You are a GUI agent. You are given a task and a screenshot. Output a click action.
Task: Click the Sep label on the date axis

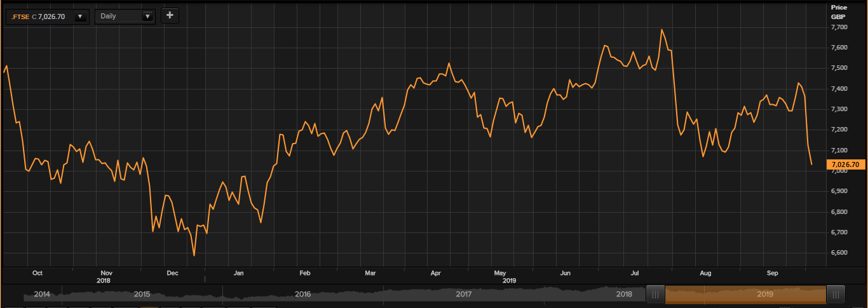pyautogui.click(x=773, y=273)
